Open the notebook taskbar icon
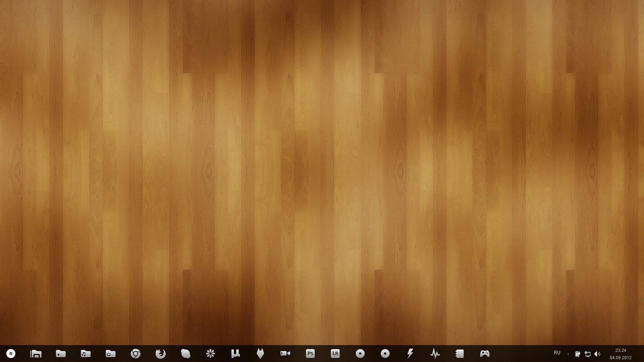 460,354
